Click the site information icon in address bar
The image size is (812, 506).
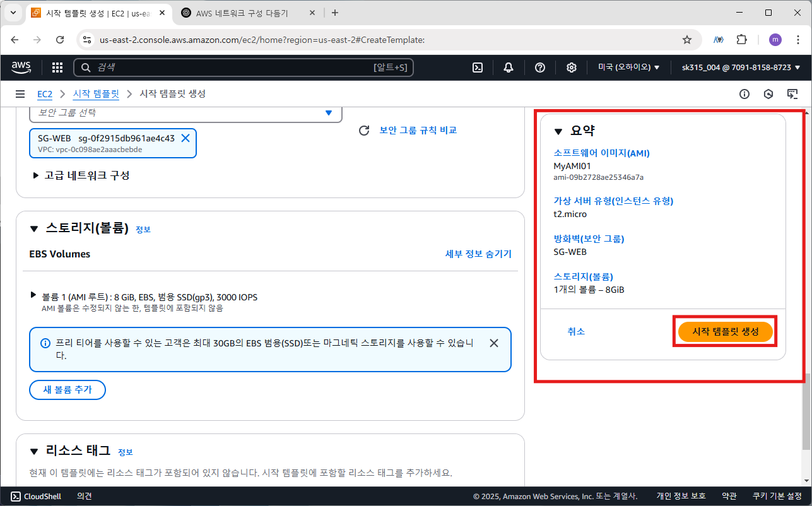coord(88,40)
